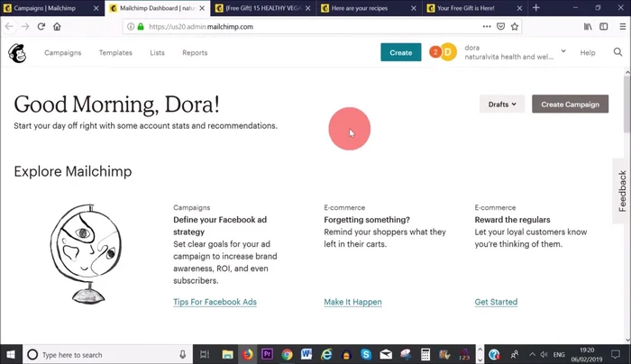Click the Mailchimp monkey logo
Image resolution: width=631 pixels, height=364 pixels.
coord(17,53)
